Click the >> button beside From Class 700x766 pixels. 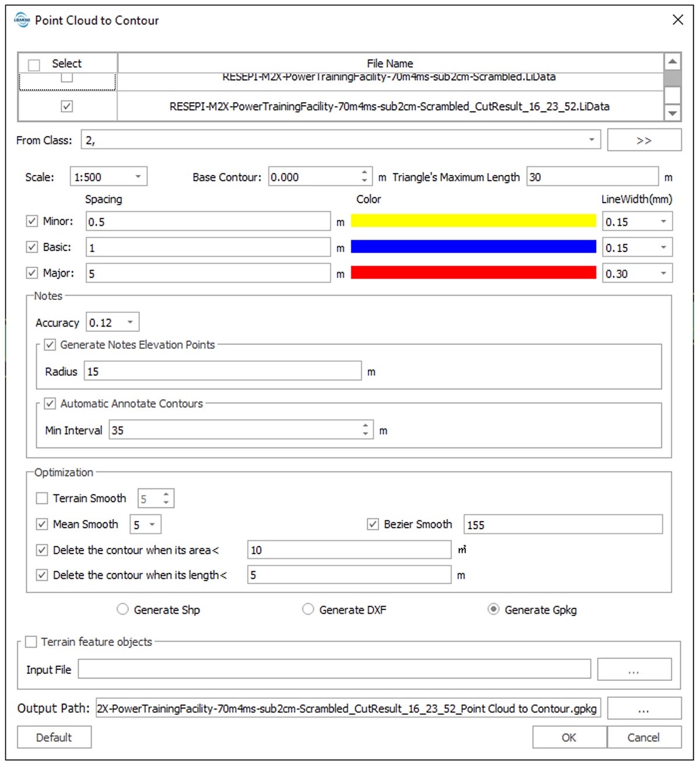tap(643, 141)
